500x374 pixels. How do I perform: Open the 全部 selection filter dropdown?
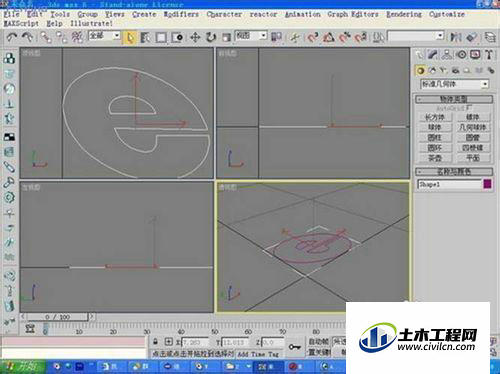(104, 36)
